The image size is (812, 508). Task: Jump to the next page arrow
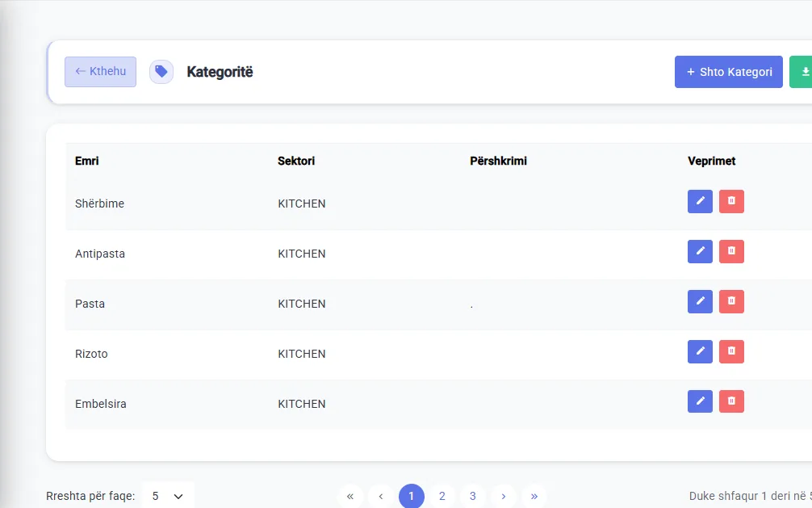click(504, 496)
